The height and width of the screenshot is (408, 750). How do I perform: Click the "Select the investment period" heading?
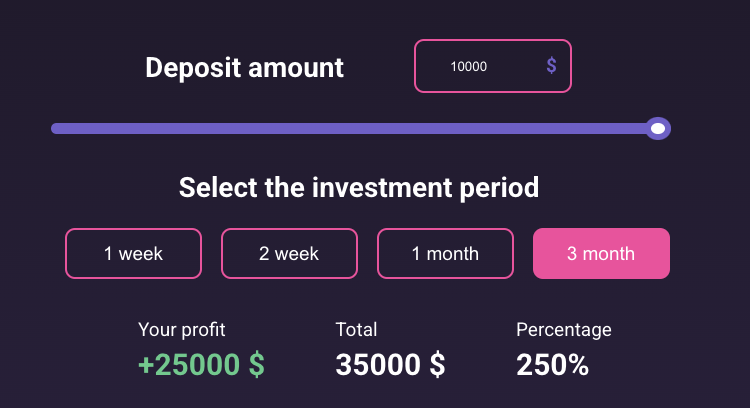pyautogui.click(x=359, y=187)
